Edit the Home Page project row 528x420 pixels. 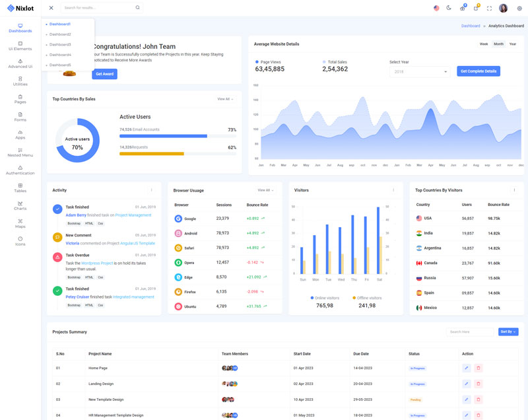tap(466, 368)
